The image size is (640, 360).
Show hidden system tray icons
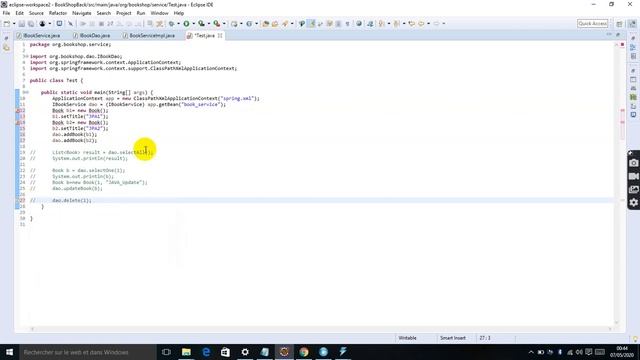[x=531, y=352]
